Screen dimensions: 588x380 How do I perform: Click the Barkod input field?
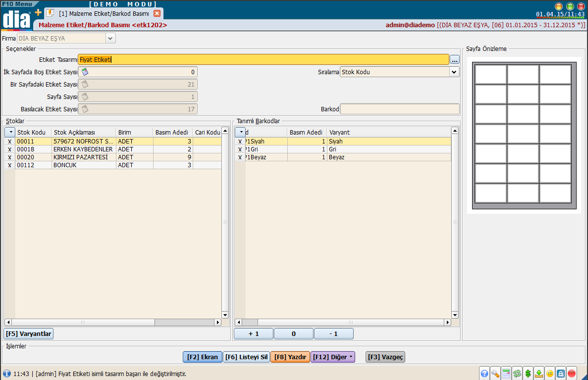(400, 109)
